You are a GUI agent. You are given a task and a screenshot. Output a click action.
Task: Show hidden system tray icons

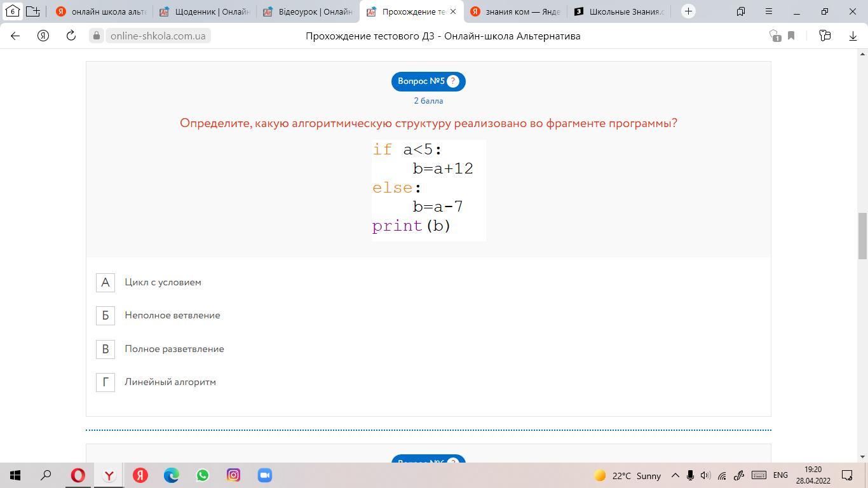click(675, 475)
